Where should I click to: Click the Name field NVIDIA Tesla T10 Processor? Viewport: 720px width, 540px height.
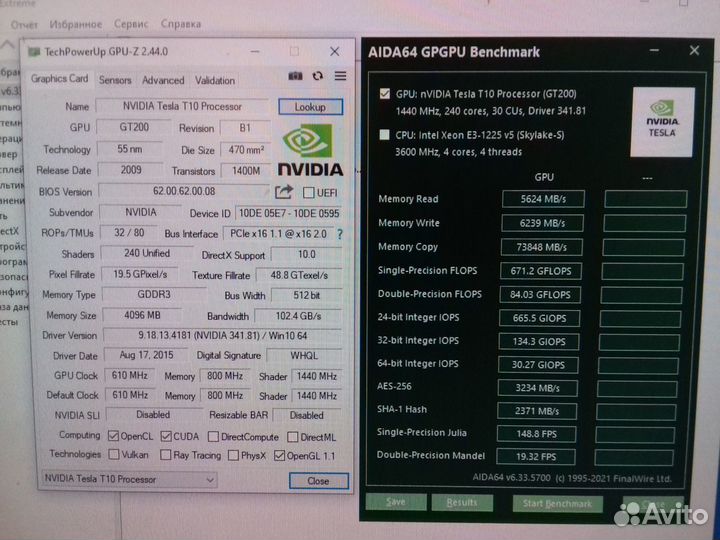coord(182,107)
